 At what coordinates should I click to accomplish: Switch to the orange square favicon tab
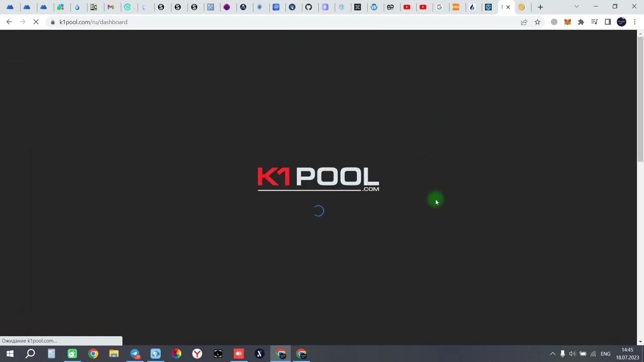[456, 7]
